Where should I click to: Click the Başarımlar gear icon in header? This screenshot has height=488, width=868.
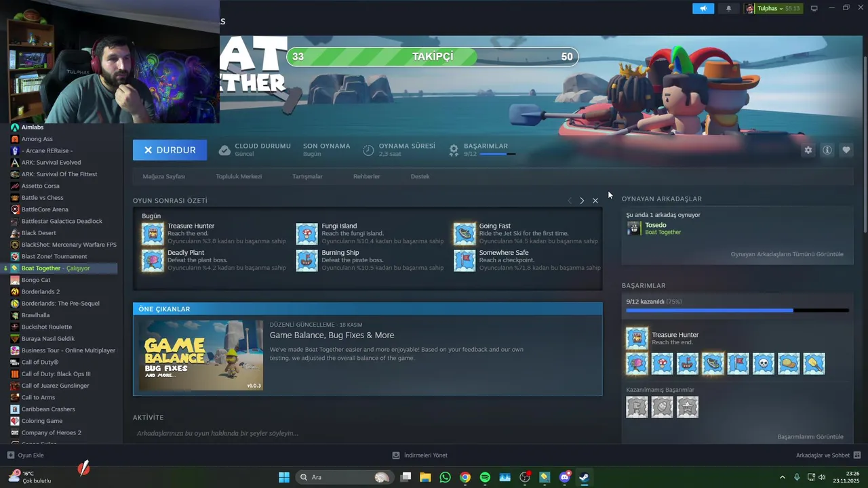pos(454,150)
